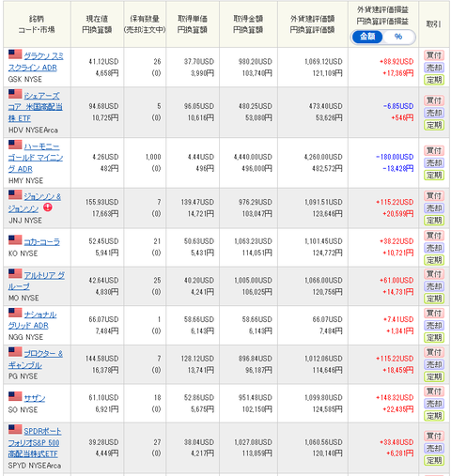Viewport: 451px width, 476px height.
Task: Click 買付 buy button for JNJ
Action: (434, 196)
